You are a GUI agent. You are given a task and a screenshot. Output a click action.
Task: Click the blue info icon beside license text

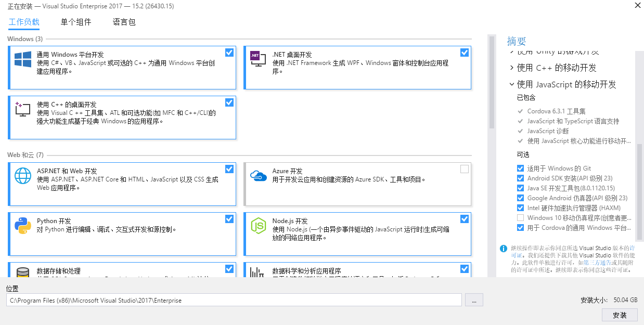tap(504, 249)
